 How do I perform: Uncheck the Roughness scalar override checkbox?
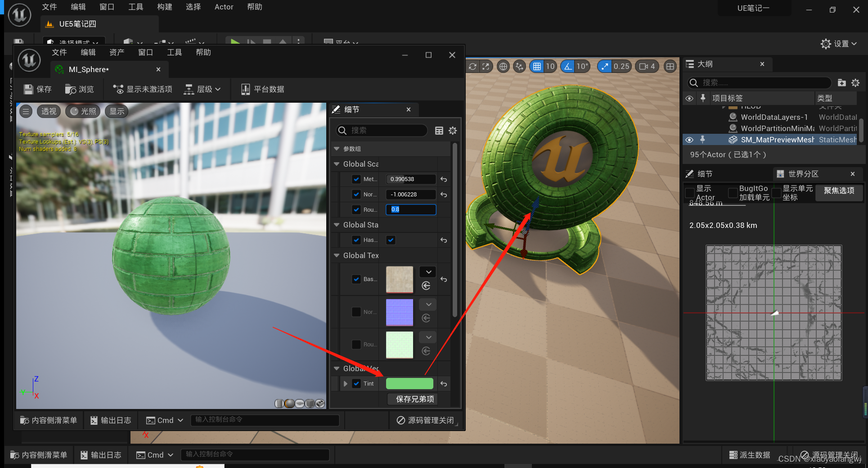coord(356,209)
